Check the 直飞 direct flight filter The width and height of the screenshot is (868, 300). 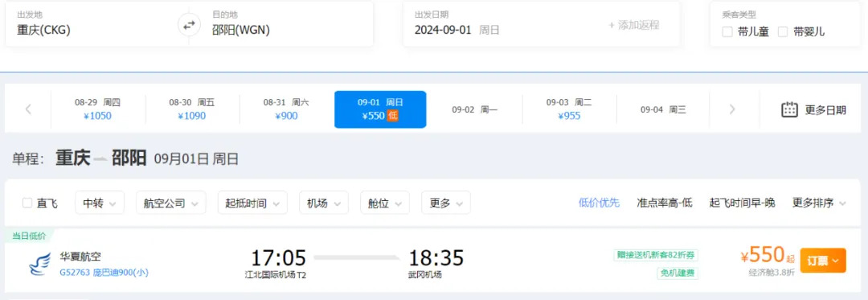(x=27, y=203)
